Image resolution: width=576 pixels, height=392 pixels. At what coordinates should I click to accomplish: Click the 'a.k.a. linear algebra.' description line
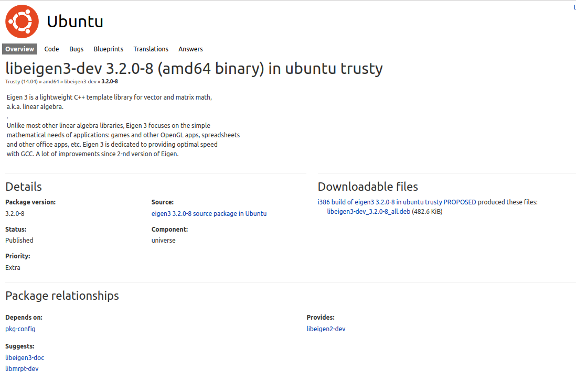[x=35, y=107]
